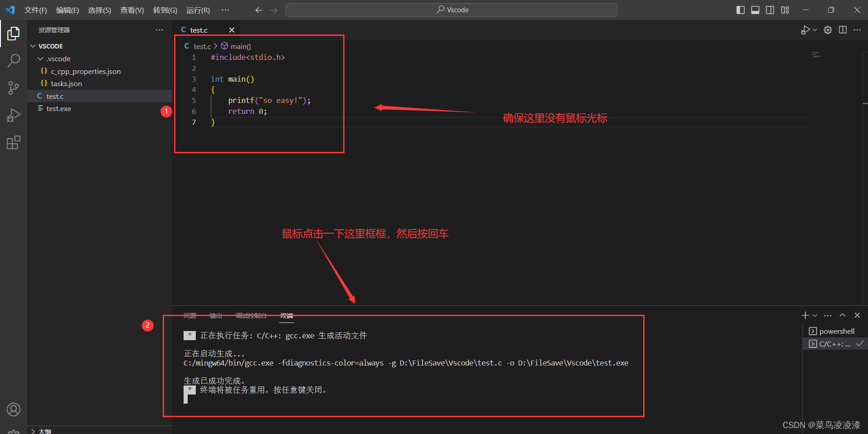The width and height of the screenshot is (868, 434).
Task: Open the Explorer view in activity bar
Action: pos(14,33)
